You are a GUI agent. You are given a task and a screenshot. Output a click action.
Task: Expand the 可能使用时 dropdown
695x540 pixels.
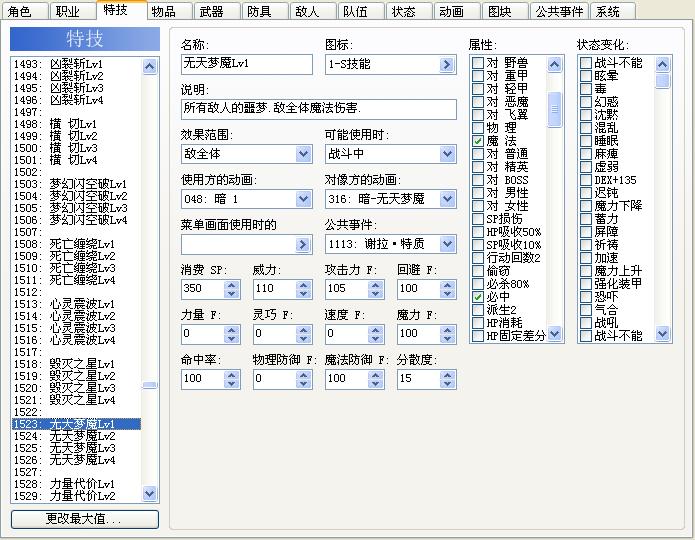click(x=447, y=154)
